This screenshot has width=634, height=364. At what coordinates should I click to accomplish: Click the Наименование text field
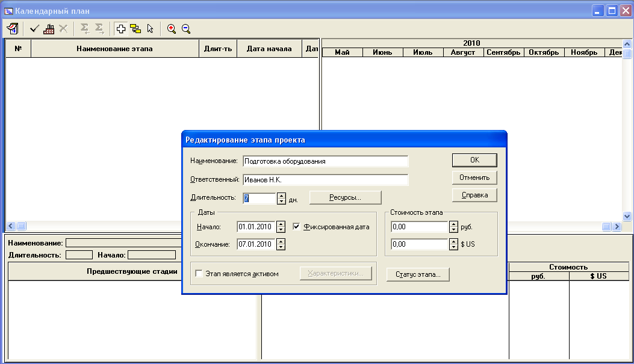click(x=325, y=161)
